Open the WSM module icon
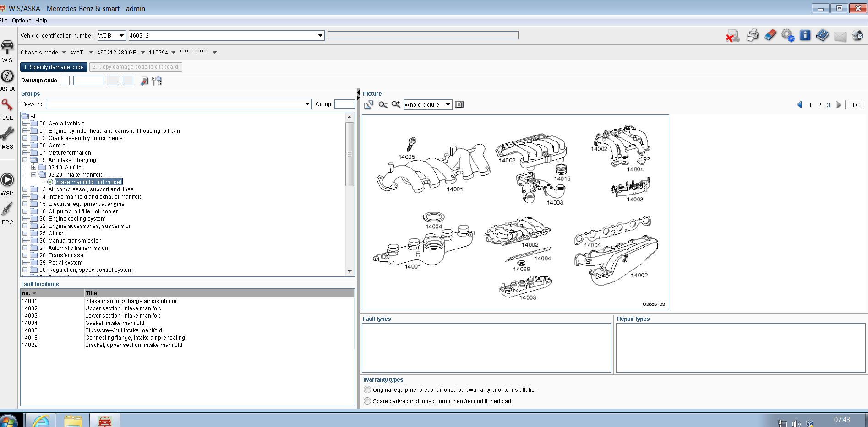Viewport: 868px width, 427px height. [x=7, y=180]
